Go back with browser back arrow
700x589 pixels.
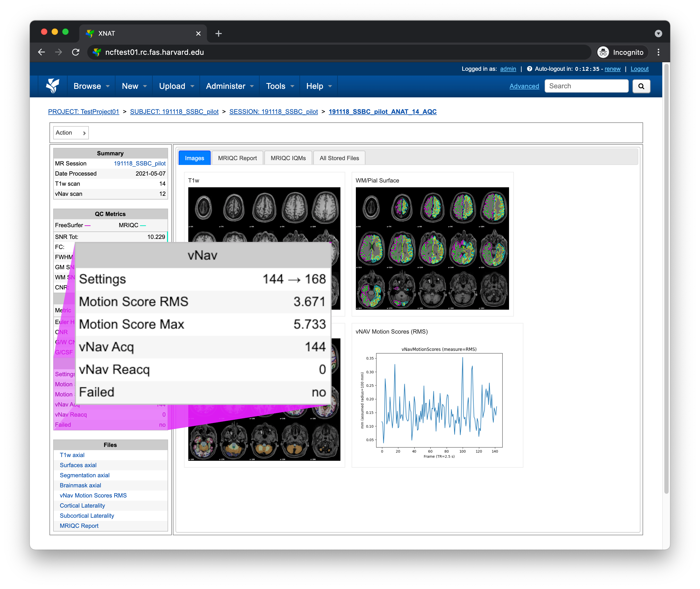pyautogui.click(x=41, y=52)
